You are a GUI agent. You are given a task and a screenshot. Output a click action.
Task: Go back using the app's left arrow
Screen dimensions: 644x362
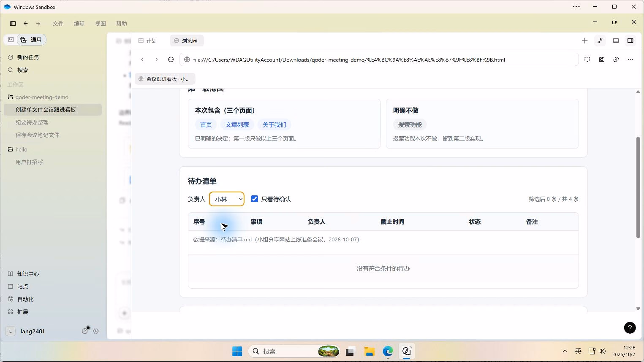(26, 24)
